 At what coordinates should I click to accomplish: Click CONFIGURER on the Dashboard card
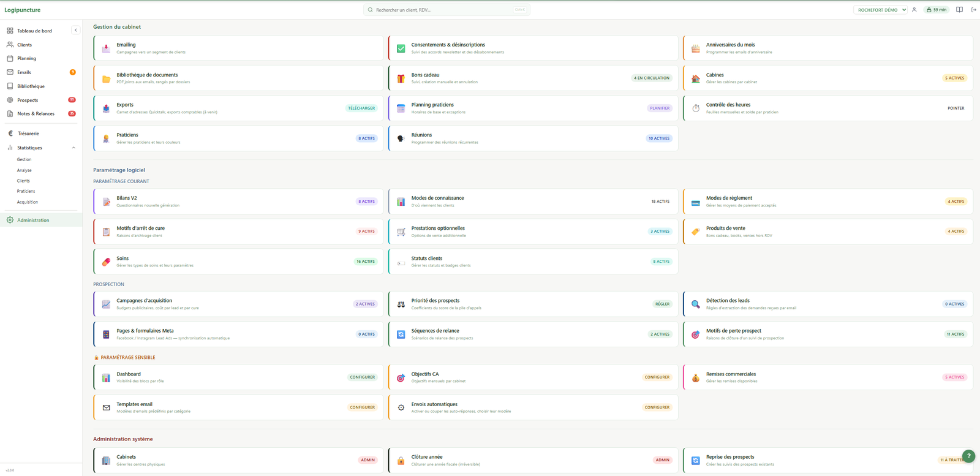coord(363,377)
